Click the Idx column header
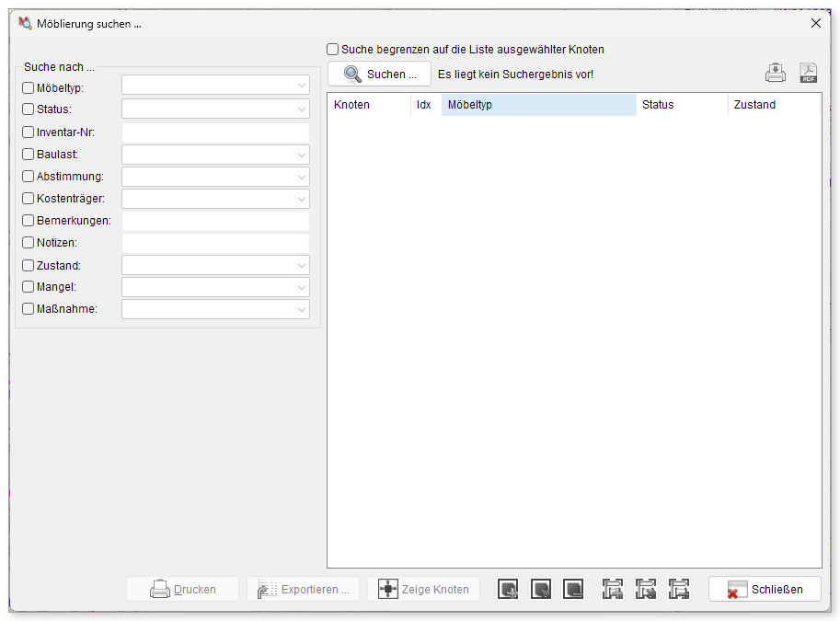 [x=426, y=105]
